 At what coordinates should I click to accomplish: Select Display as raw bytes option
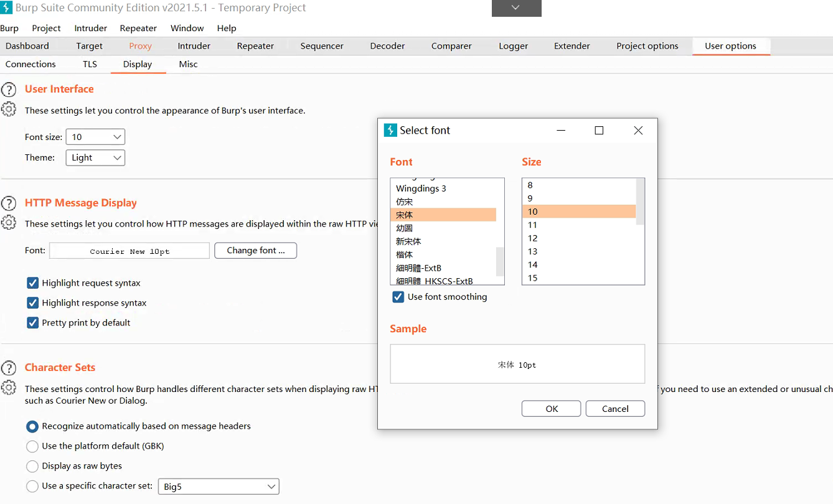32,466
